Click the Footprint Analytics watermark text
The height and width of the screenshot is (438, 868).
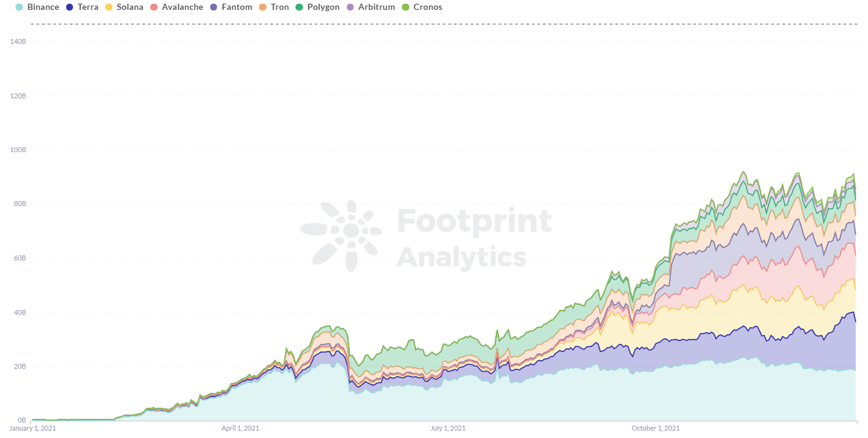click(473, 238)
